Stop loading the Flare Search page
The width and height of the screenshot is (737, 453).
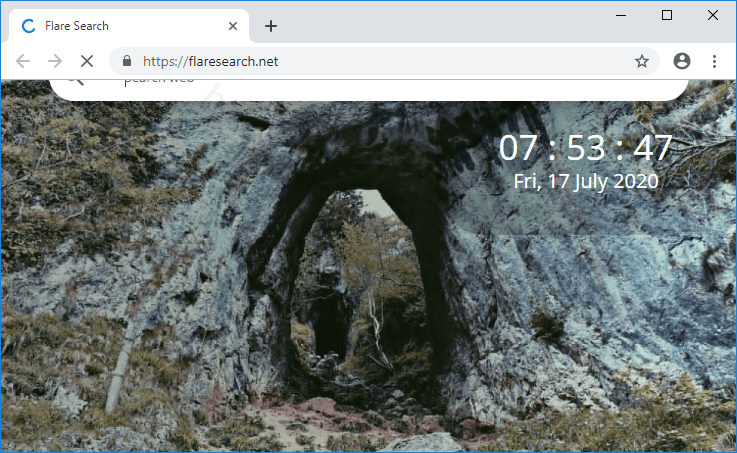(86, 61)
